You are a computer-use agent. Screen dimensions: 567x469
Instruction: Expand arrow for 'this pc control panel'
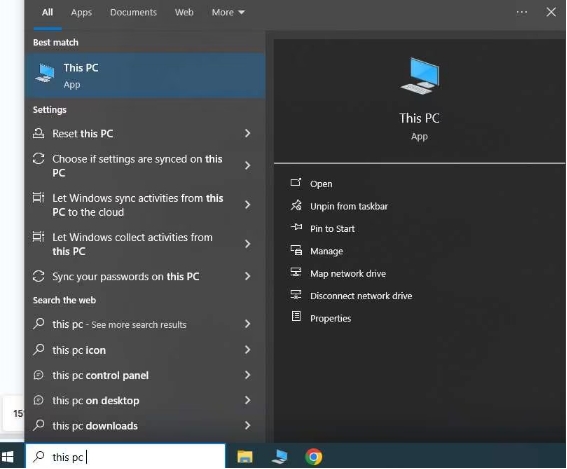(x=247, y=375)
